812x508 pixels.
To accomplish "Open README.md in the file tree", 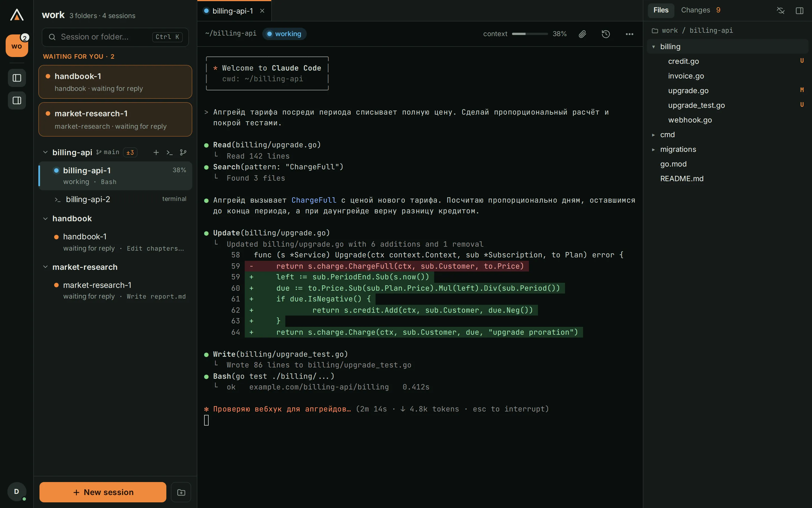I will pos(727,179).
